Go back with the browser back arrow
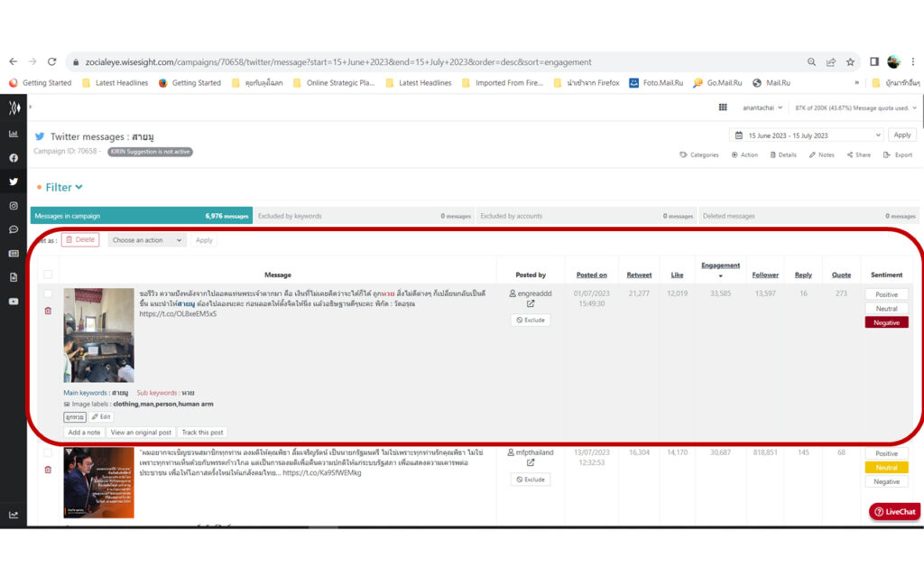The width and height of the screenshot is (924, 578). 13,61
